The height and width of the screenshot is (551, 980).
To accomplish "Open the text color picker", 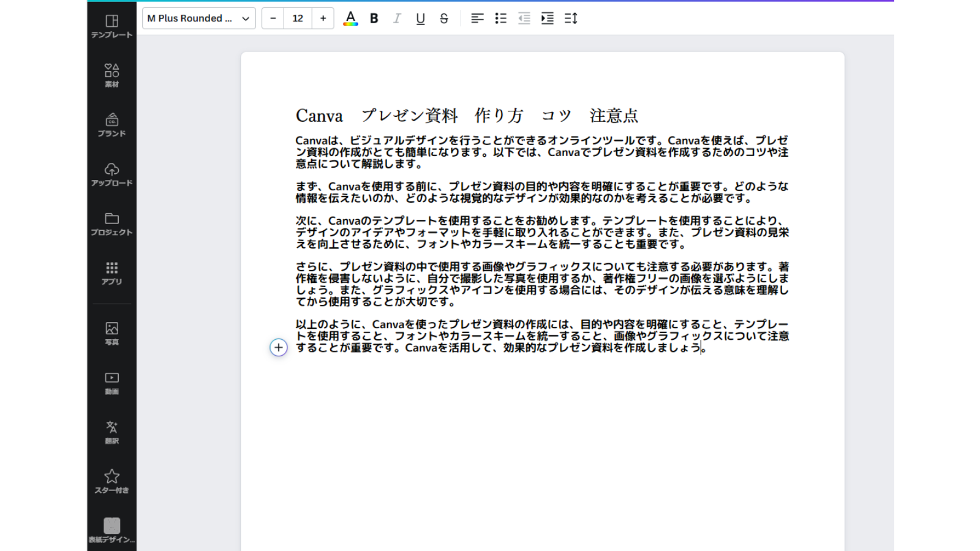I will click(x=350, y=18).
